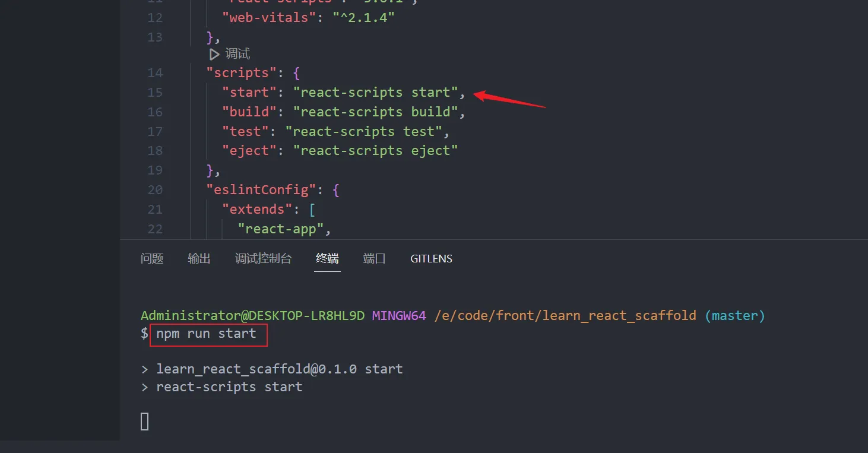The image size is (868, 453).
Task: Click the "eject" script key
Action: pos(249,151)
